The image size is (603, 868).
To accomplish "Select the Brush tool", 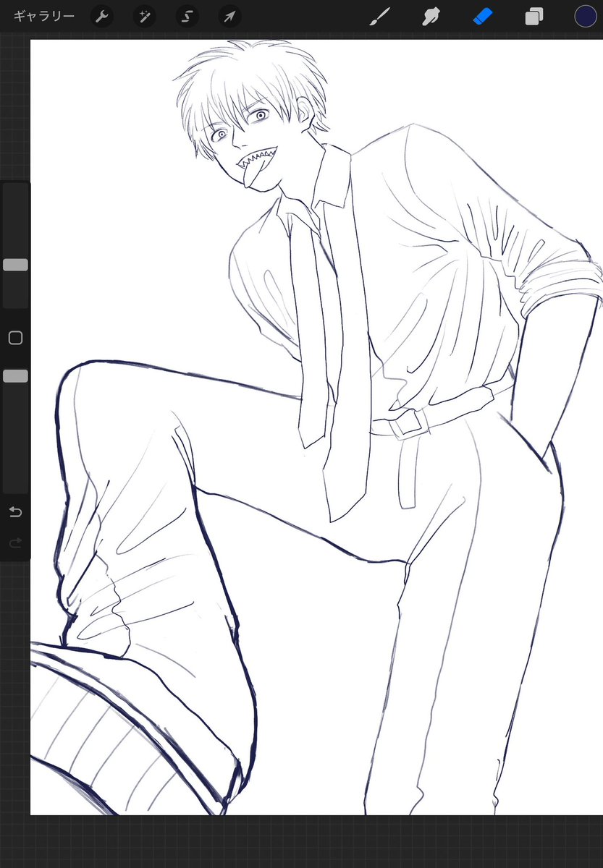I will click(x=380, y=16).
